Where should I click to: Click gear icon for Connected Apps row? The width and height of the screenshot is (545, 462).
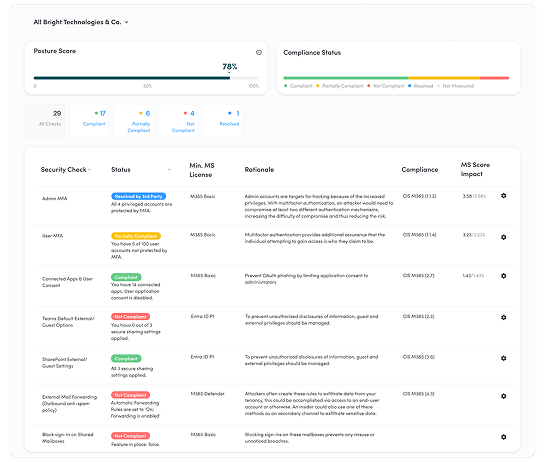tap(503, 276)
